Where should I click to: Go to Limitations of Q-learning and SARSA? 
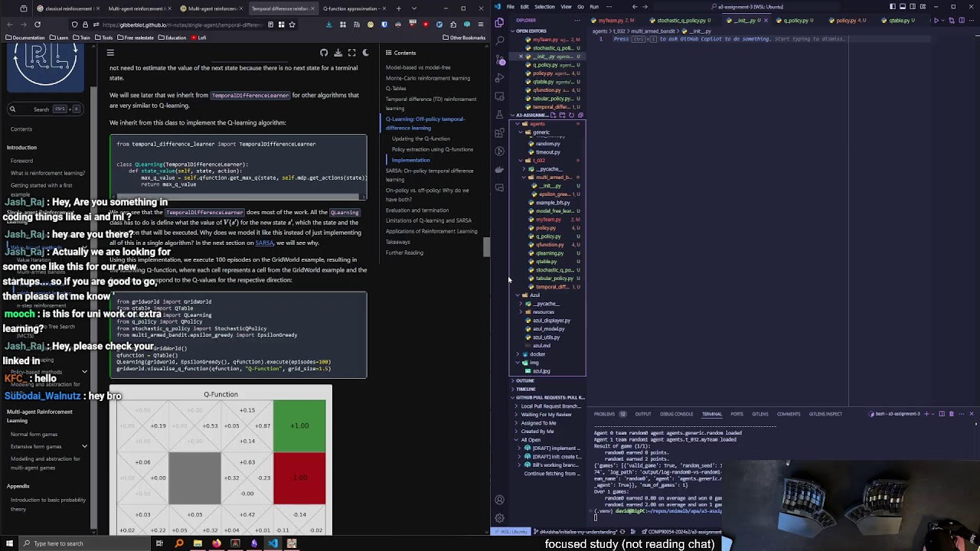429,220
